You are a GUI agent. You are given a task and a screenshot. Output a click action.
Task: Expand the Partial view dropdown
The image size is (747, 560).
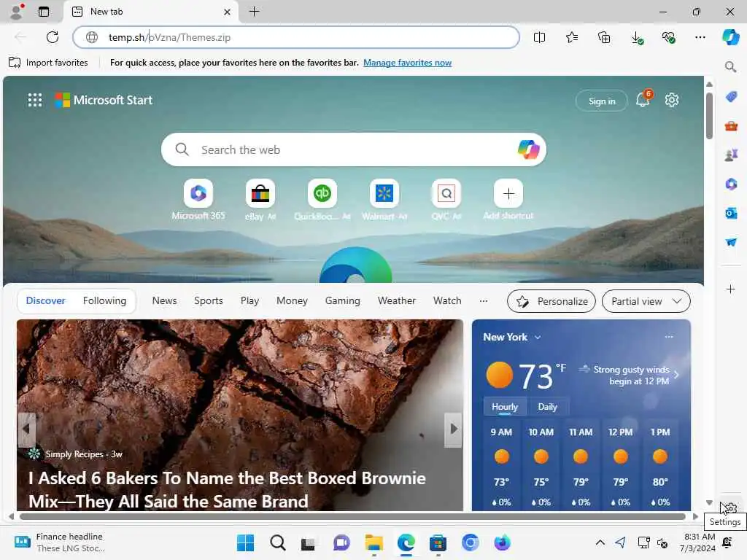point(646,301)
